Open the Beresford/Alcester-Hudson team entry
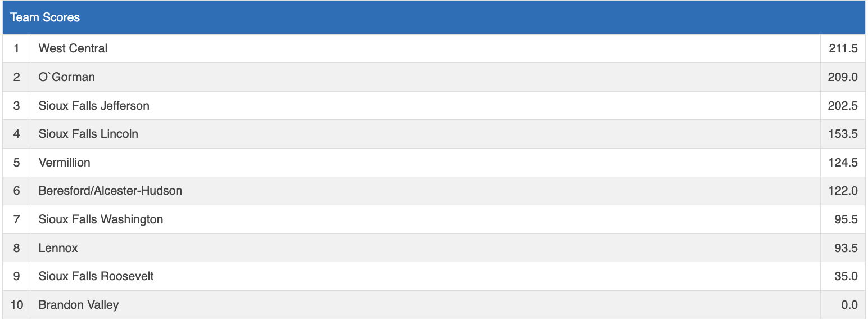 tap(110, 191)
